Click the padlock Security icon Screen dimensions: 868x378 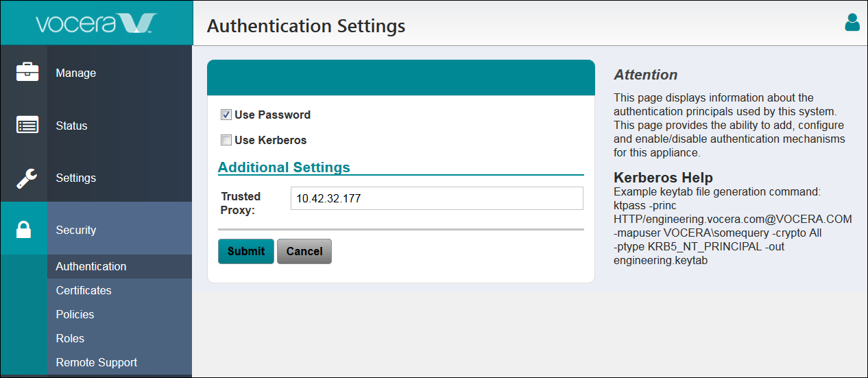pyautogui.click(x=24, y=230)
